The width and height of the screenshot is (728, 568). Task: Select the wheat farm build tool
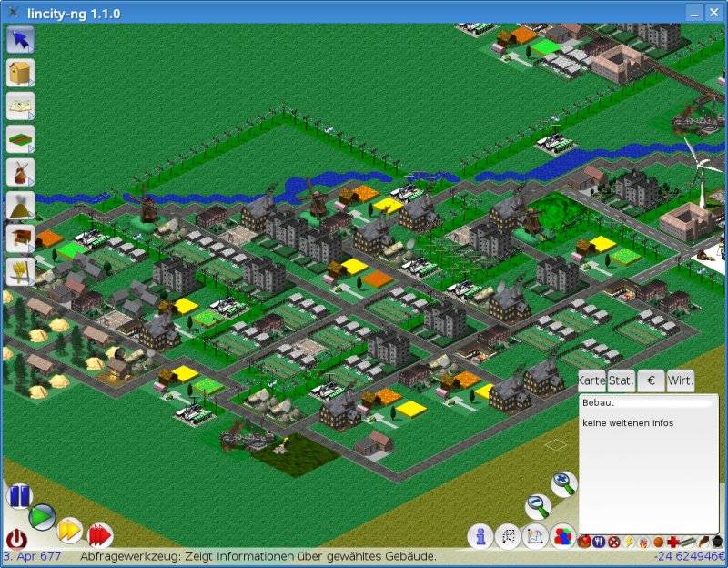coord(20,271)
